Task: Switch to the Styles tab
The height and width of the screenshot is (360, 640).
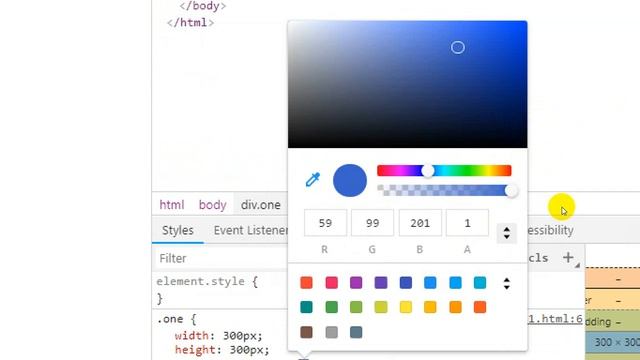Action: click(x=178, y=230)
